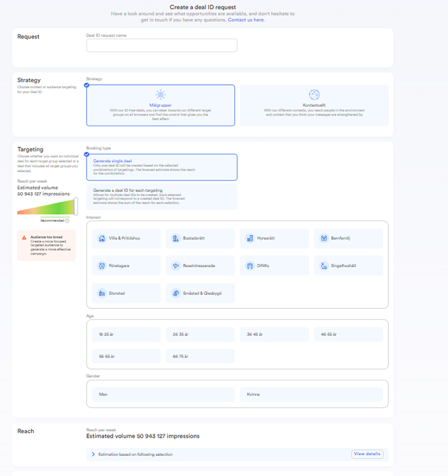Select the Kvinna gender option

point(311,395)
